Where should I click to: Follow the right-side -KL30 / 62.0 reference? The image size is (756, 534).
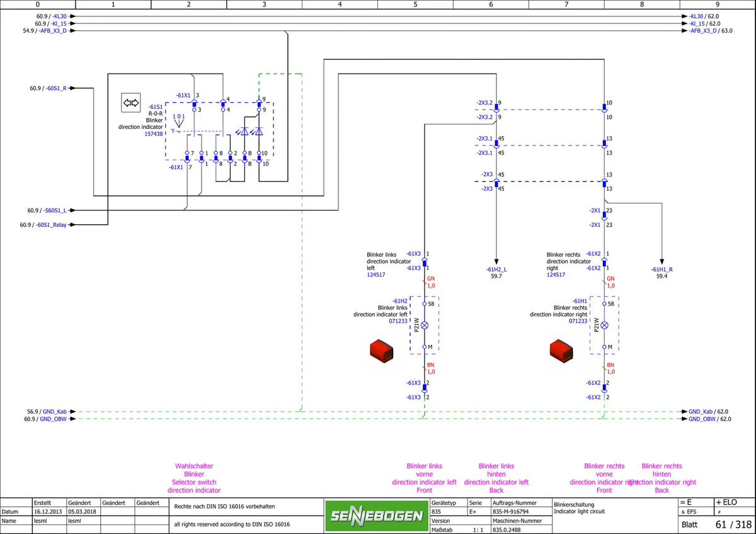[x=704, y=16]
